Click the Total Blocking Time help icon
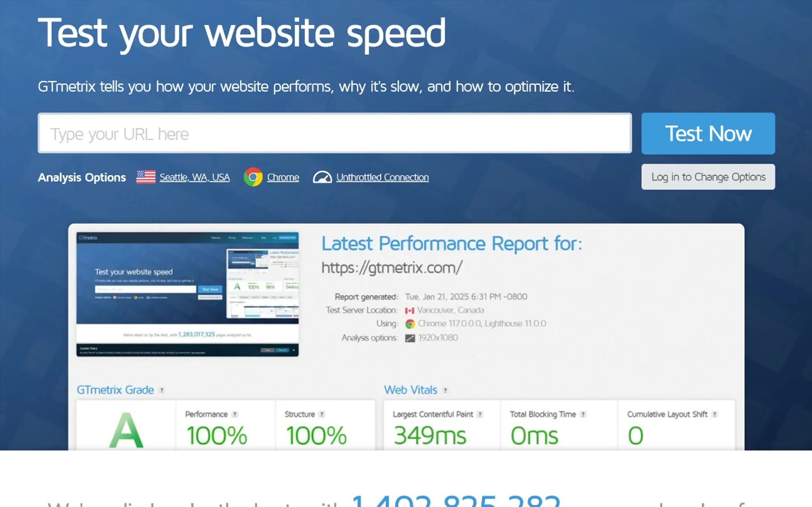 (583, 414)
